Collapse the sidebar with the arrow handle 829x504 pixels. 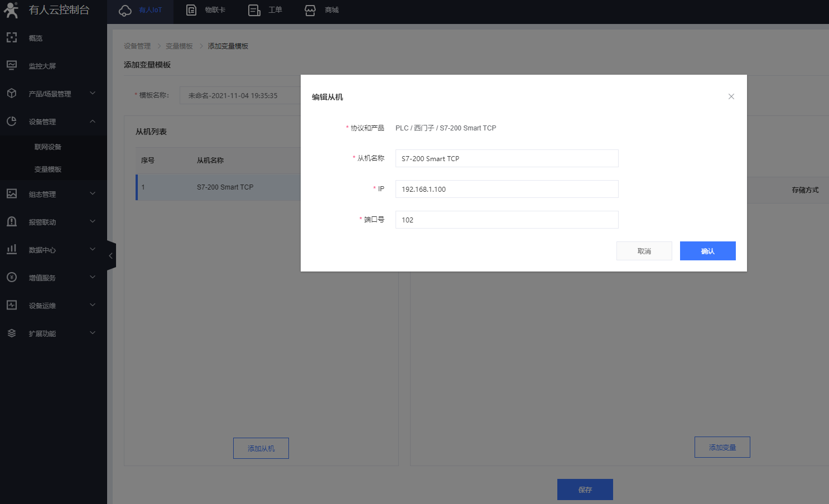click(111, 255)
